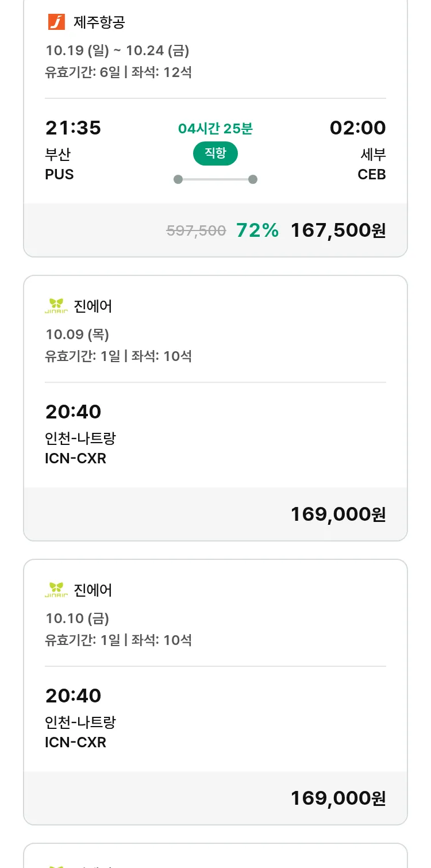
Task: Click the 세부 CEB arrival airport
Action: click(372, 164)
